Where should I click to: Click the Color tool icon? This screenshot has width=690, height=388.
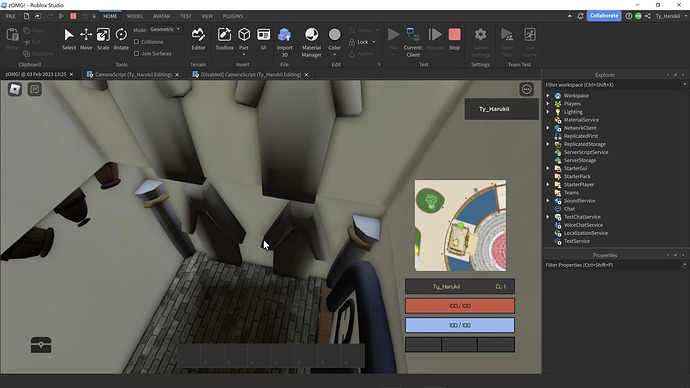334,35
